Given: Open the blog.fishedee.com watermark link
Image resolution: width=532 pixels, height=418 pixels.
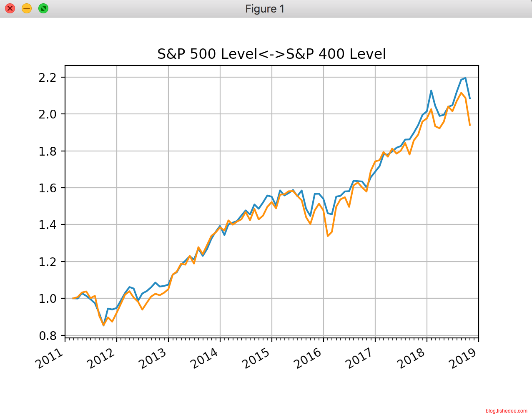Looking at the screenshot, I should [506, 411].
